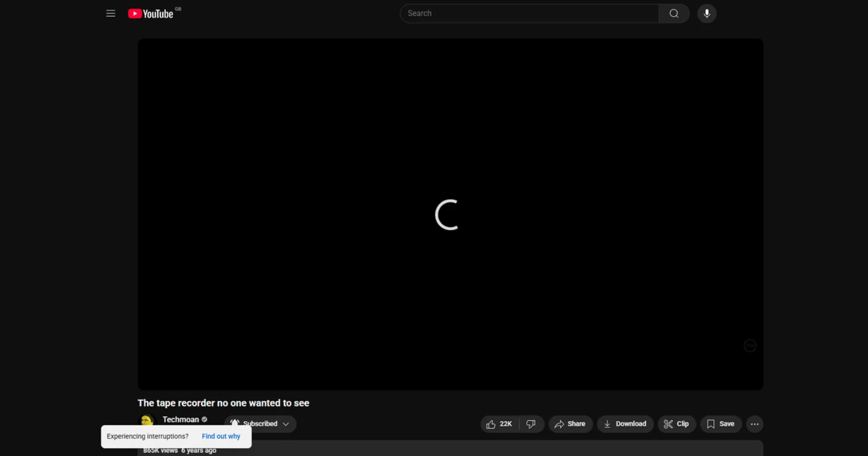Like the video with thumbs up 22K

click(x=500, y=424)
